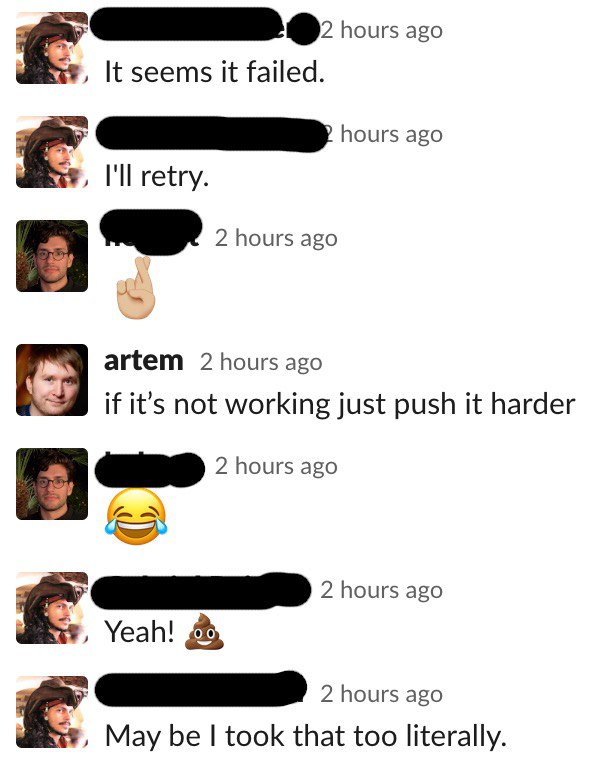Click timestamp next to artem's name
Image resolution: width=598 pixels, height=760 pixels.
pos(261,363)
